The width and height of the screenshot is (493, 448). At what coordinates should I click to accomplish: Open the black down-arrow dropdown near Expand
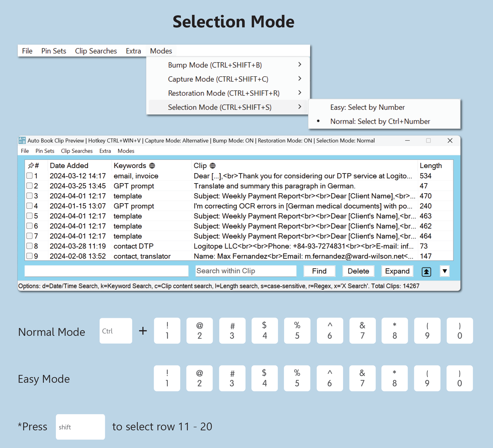[445, 271]
